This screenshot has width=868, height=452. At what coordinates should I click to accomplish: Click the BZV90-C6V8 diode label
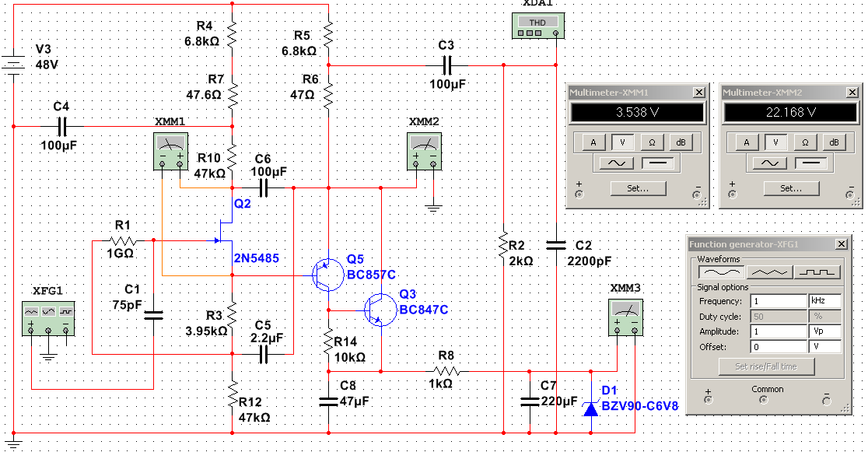point(640,406)
